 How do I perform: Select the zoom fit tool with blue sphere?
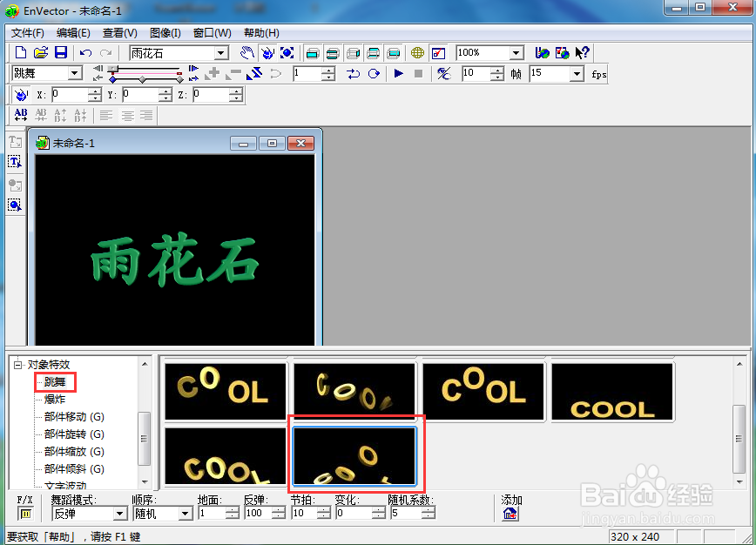(287, 52)
